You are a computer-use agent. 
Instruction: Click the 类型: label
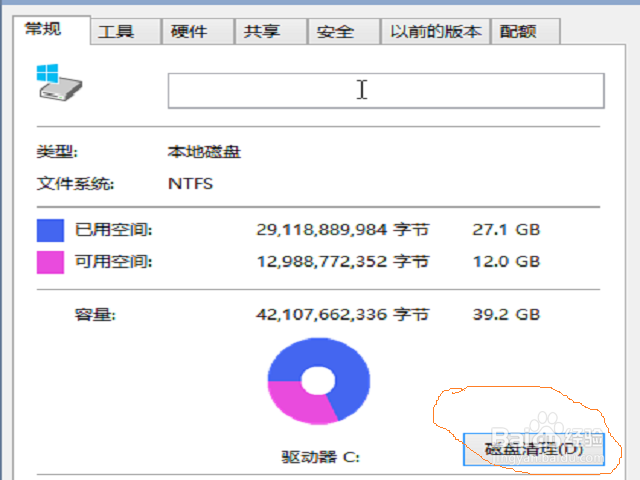pyautogui.click(x=57, y=152)
